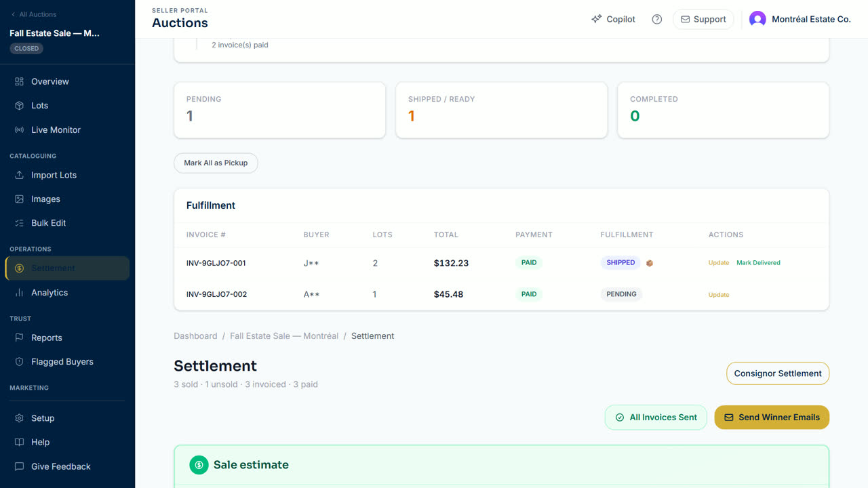Click the Analytics bar chart icon
This screenshot has height=488, width=868.
19,293
